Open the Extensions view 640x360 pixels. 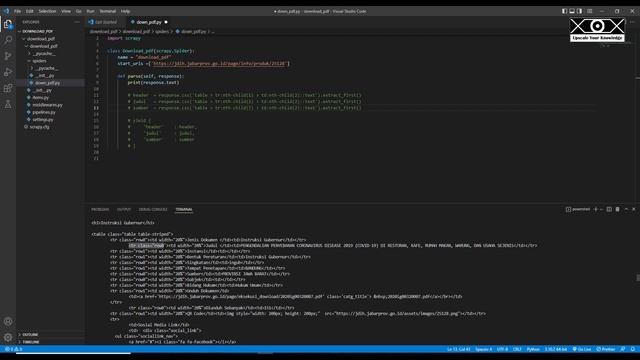click(8, 89)
